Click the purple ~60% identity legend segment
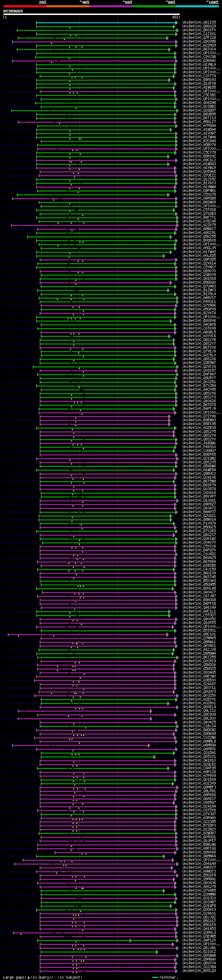 [111, 6]
